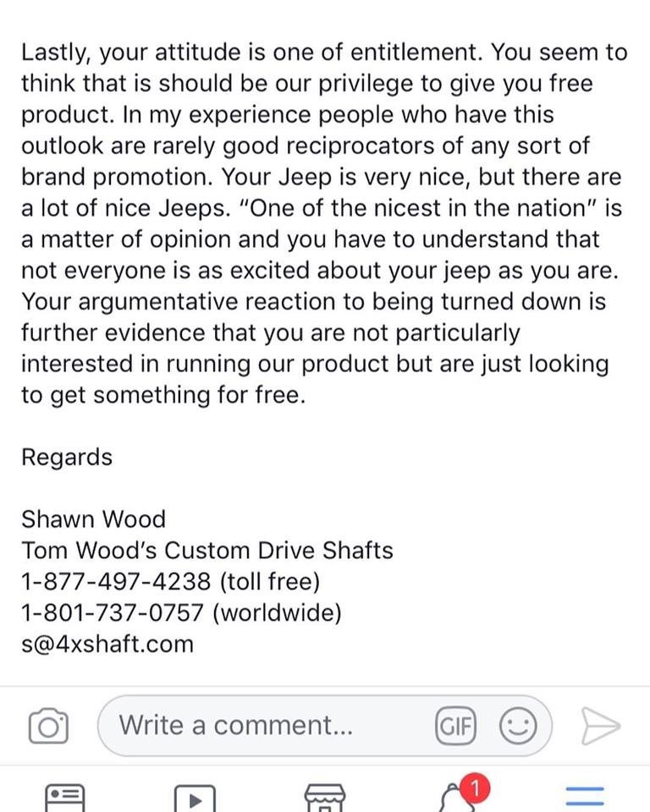Tap the red notification badge showing 1
The height and width of the screenshot is (812, 650).
pos(474,788)
